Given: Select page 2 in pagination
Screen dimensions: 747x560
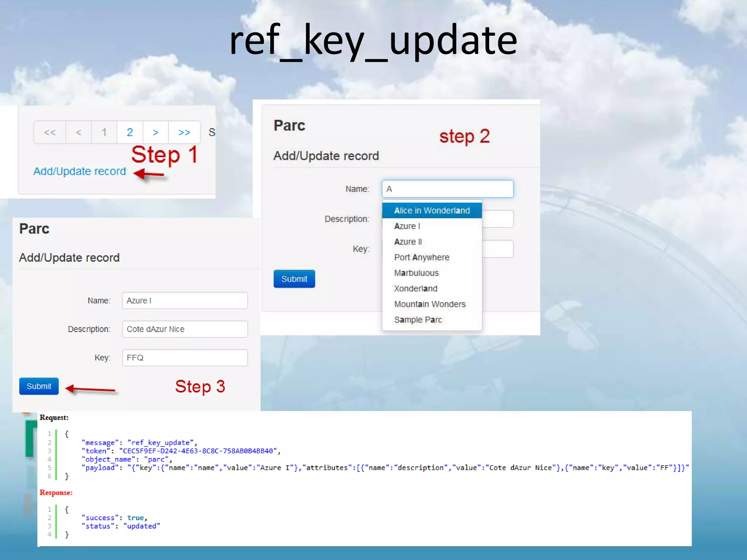Looking at the screenshot, I should pyautogui.click(x=130, y=132).
